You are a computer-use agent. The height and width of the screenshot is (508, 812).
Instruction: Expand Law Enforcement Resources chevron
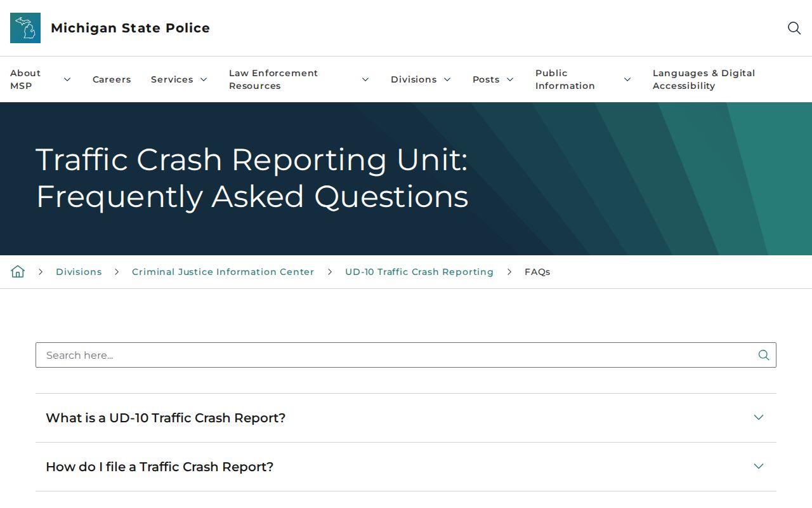click(x=365, y=79)
